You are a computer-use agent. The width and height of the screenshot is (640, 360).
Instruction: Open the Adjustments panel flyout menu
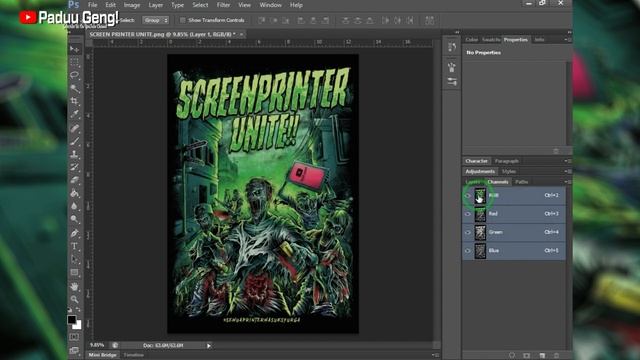point(567,171)
